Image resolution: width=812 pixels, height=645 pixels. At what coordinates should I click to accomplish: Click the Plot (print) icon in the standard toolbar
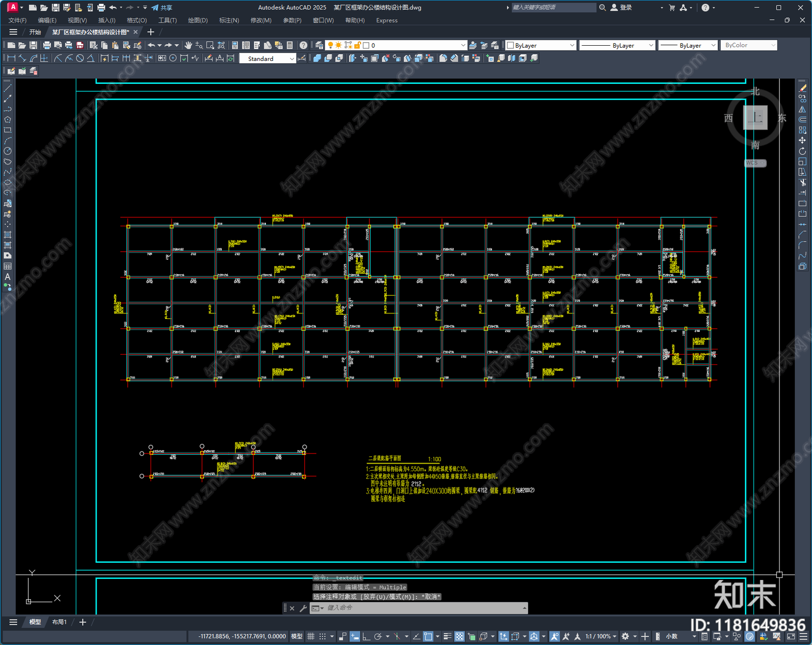click(x=47, y=45)
